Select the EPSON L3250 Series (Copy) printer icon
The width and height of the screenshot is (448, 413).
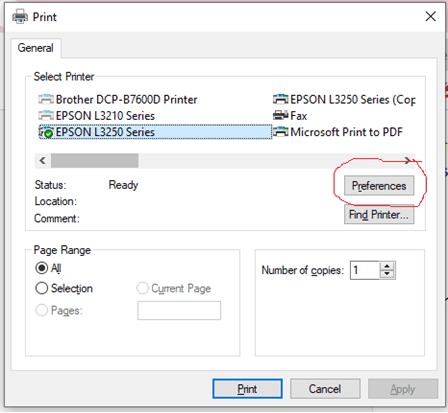click(281, 99)
